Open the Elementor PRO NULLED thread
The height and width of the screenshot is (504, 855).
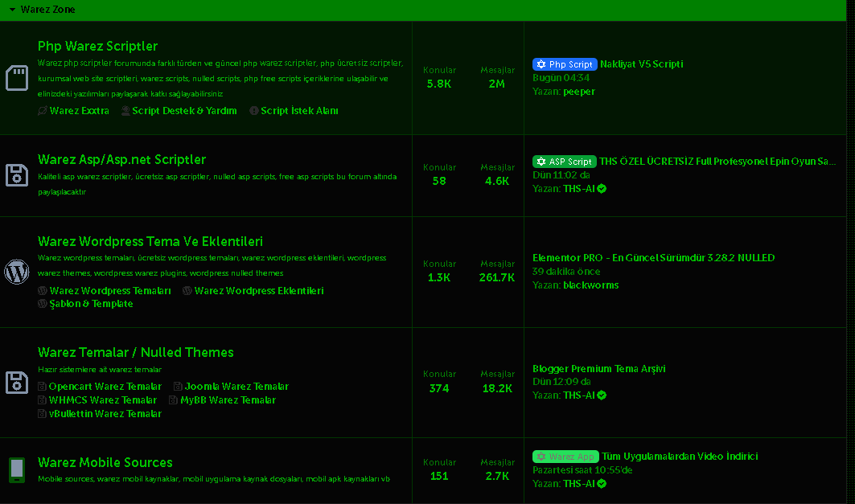coord(653,258)
